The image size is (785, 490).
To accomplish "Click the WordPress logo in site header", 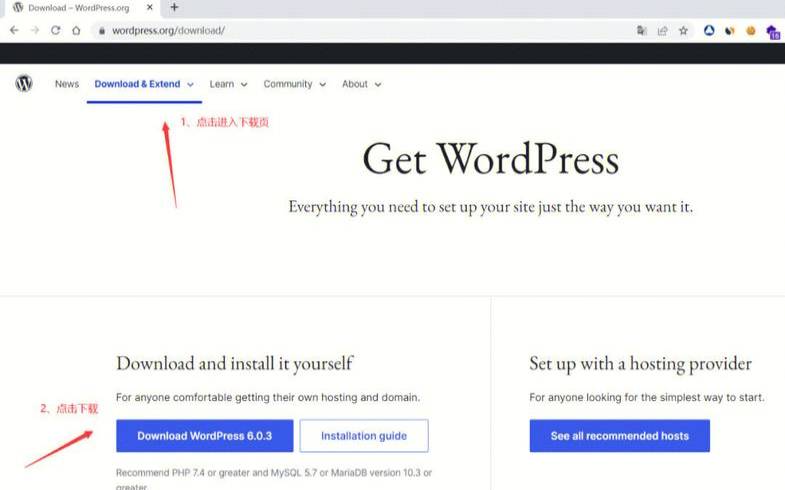I will [x=24, y=83].
